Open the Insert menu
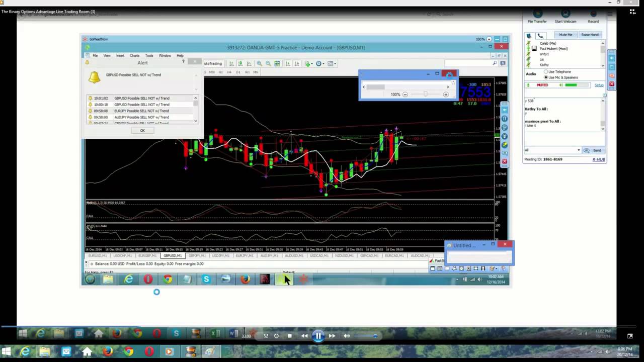This screenshot has height=362, width=644. point(120,55)
